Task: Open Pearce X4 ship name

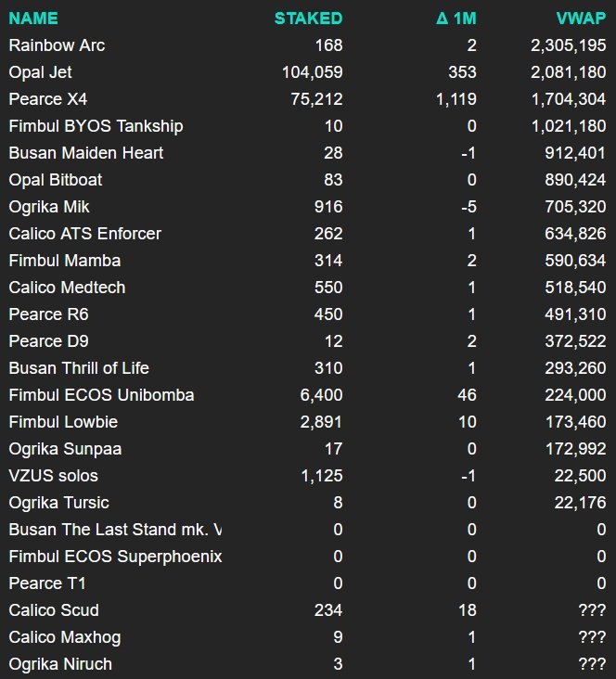Action: click(47, 98)
